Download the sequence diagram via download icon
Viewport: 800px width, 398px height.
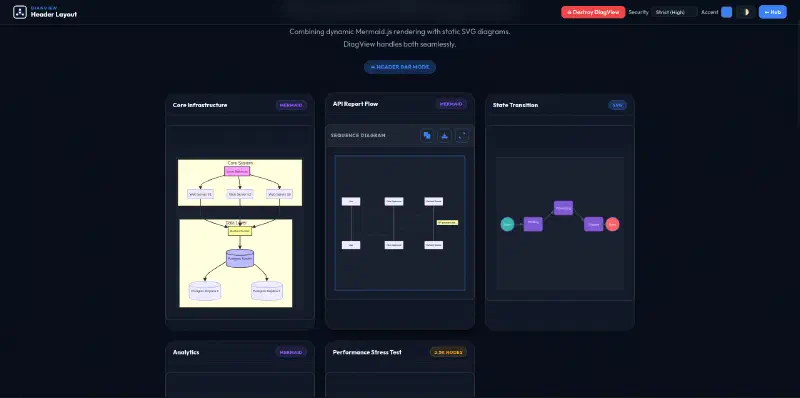(x=444, y=136)
